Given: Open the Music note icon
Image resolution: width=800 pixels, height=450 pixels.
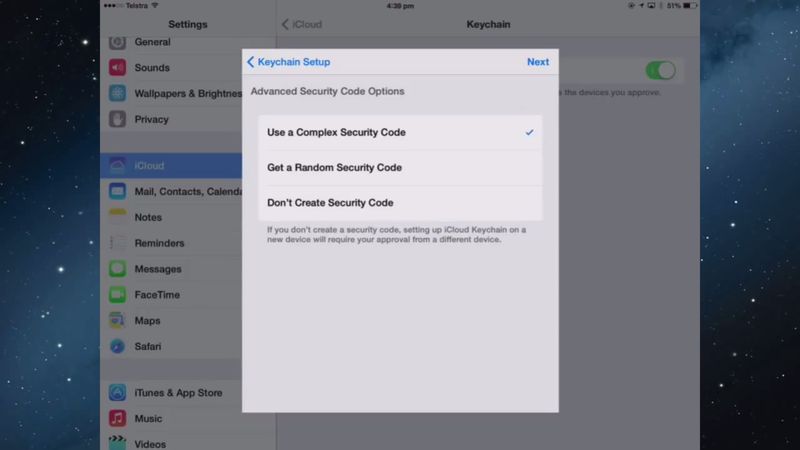Looking at the screenshot, I should pyautogui.click(x=117, y=418).
